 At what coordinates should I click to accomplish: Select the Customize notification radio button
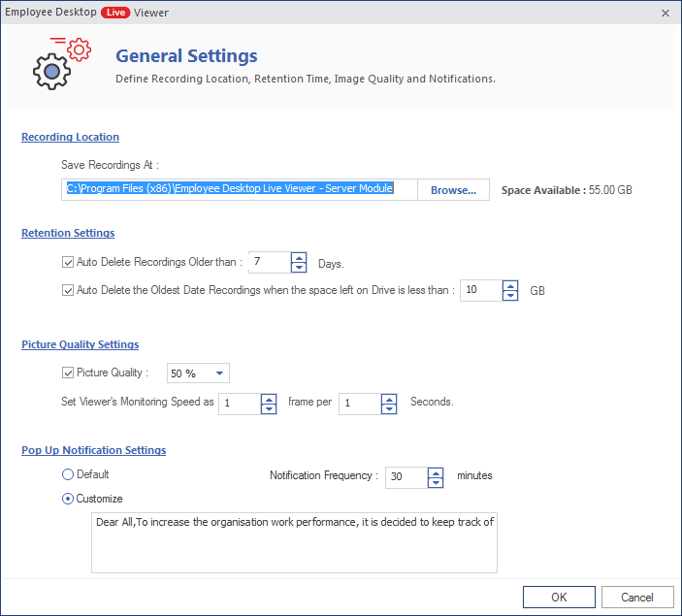point(68,499)
